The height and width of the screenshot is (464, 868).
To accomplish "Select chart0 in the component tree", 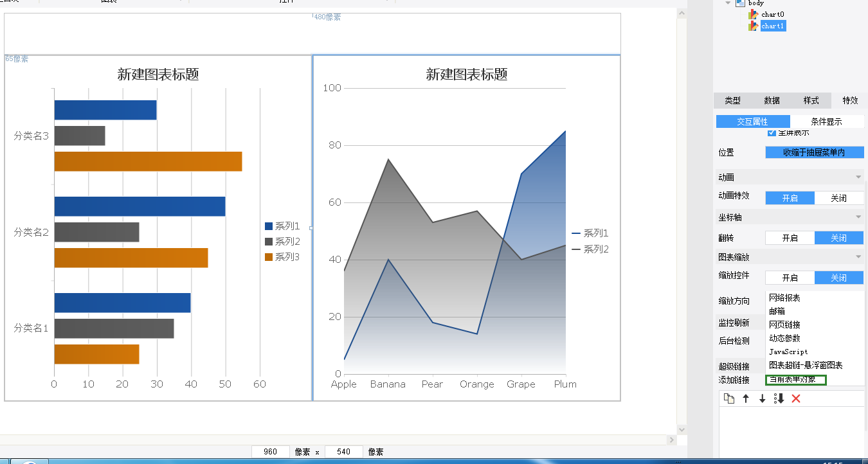I will (x=772, y=14).
